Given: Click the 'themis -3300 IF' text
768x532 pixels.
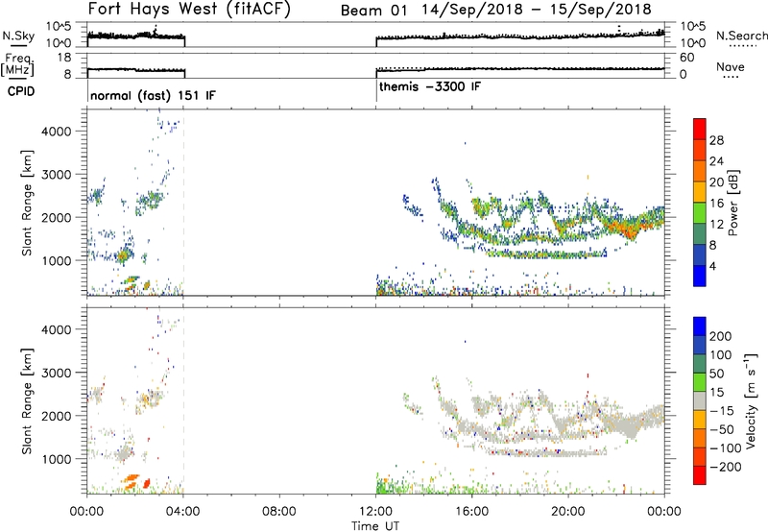Looking at the screenshot, I should click(x=430, y=87).
